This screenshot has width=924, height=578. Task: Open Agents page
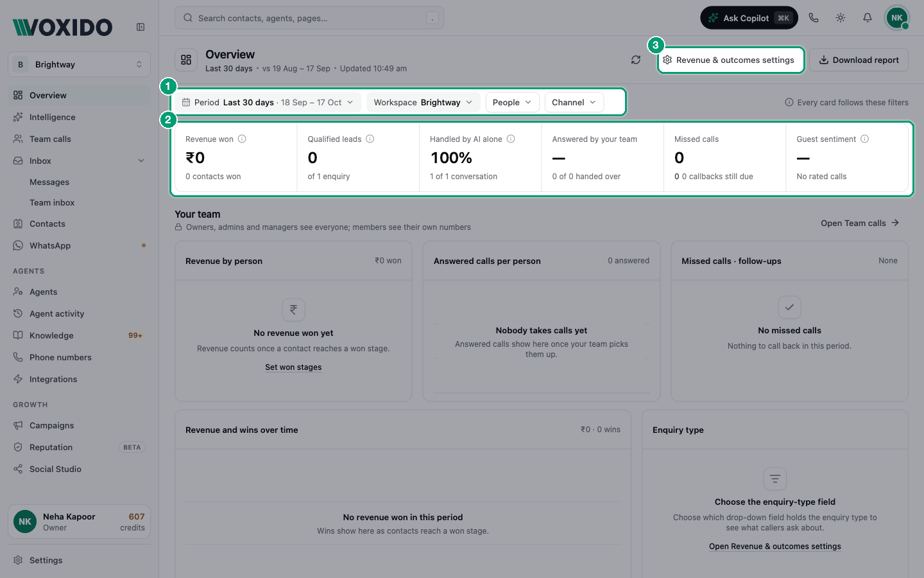click(x=80, y=292)
